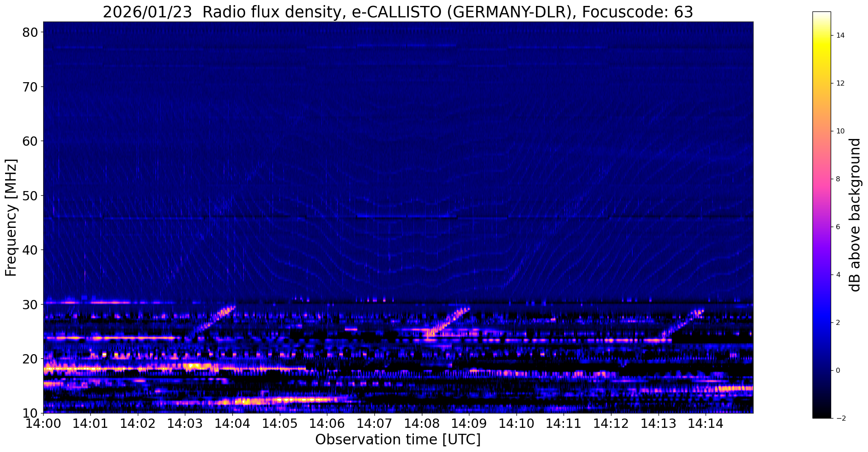Click the 'dB above background' colorbar label

point(855,215)
